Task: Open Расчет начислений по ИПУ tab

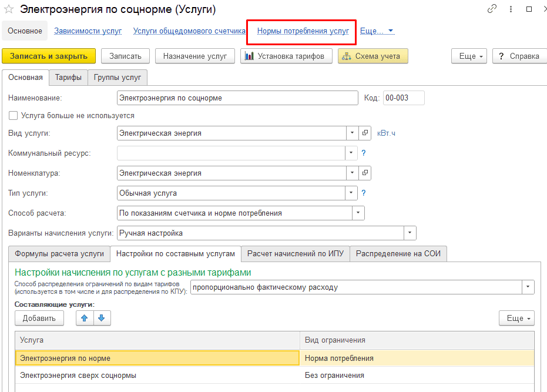Action: (x=296, y=254)
